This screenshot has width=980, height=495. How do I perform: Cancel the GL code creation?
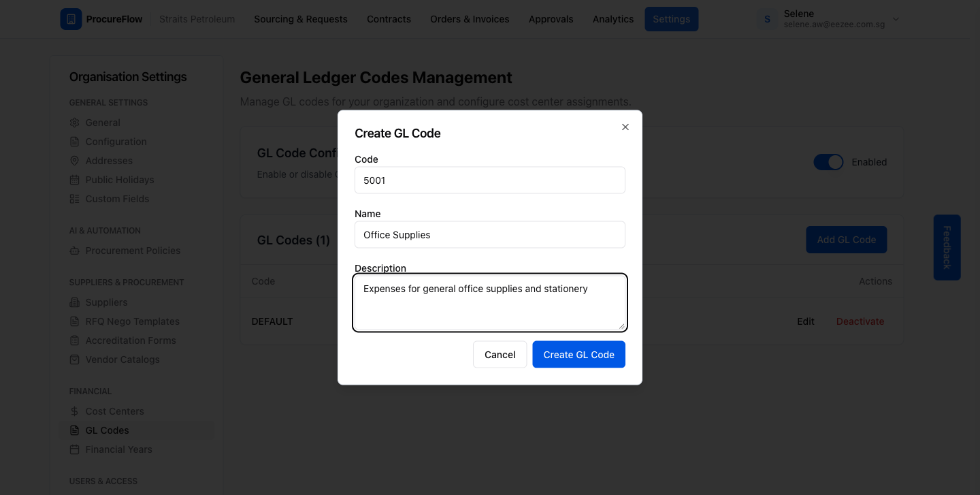(500, 354)
